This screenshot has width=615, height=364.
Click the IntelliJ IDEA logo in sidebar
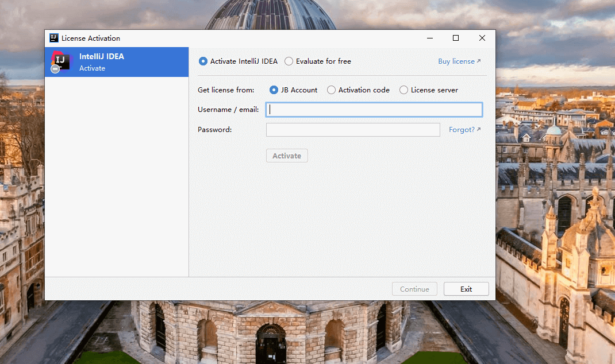60,61
